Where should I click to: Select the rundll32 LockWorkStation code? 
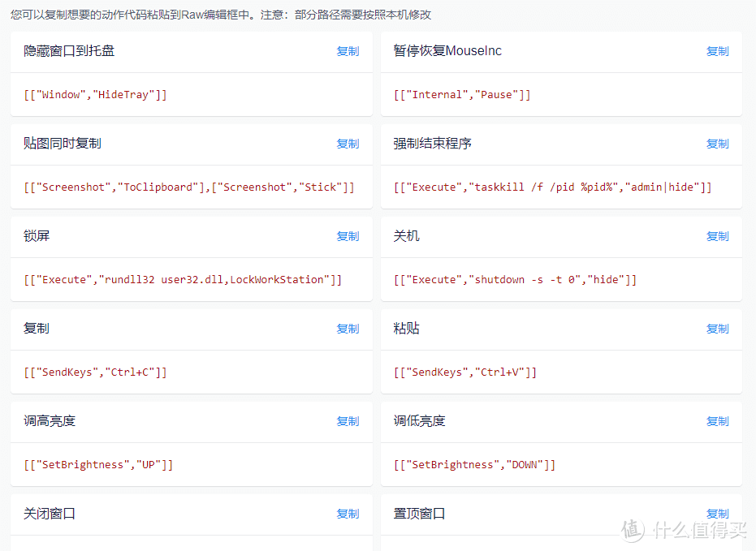[183, 279]
